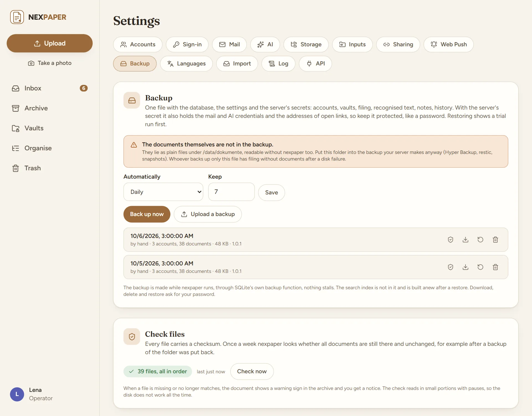Open Lena's user avatar
Image resolution: width=532 pixels, height=416 pixels.
point(17,394)
